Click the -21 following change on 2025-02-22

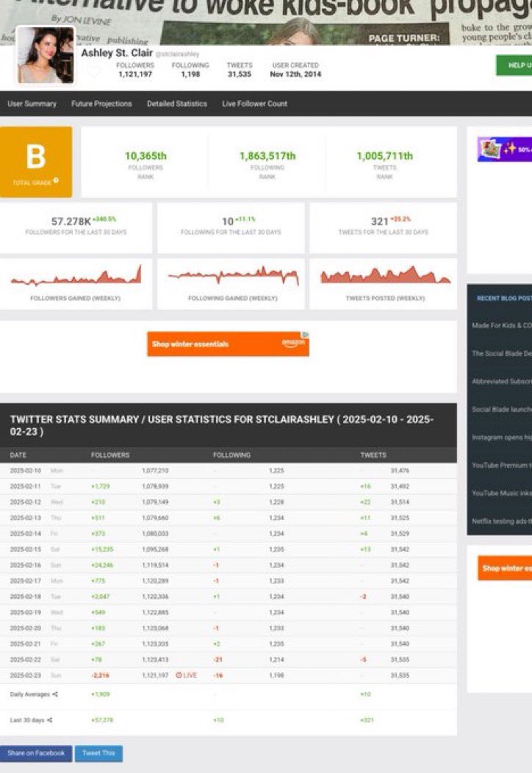tap(218, 660)
